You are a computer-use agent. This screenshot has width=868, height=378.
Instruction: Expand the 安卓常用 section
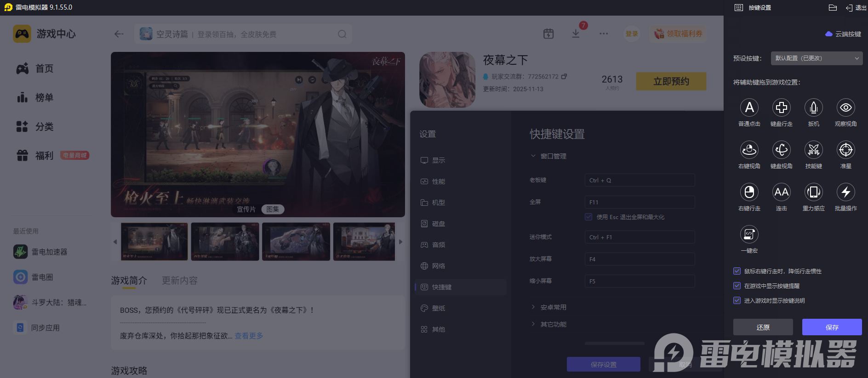[553, 307]
